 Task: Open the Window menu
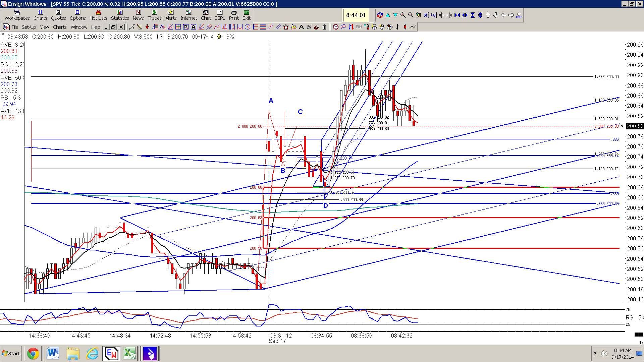(x=79, y=27)
